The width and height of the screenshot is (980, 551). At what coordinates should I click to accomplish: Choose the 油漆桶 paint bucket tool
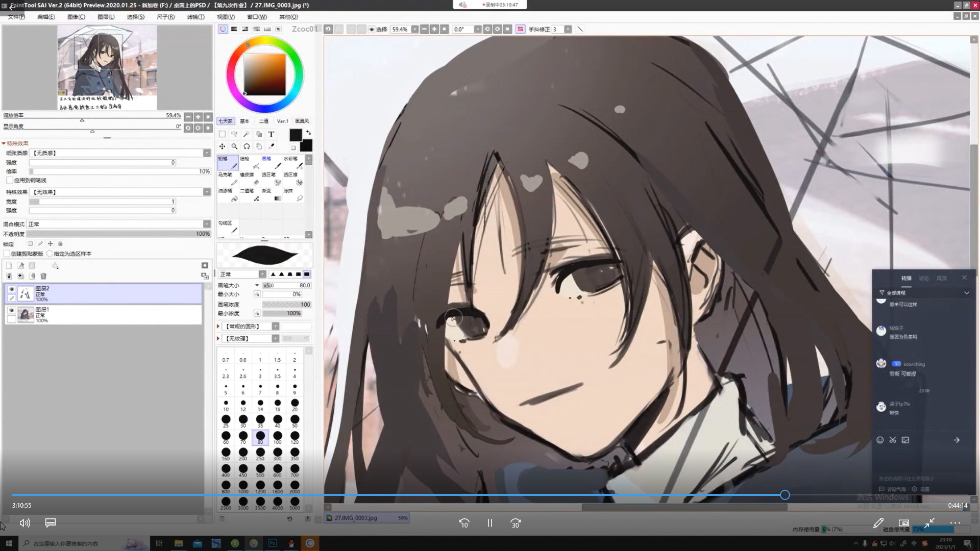pos(228,195)
